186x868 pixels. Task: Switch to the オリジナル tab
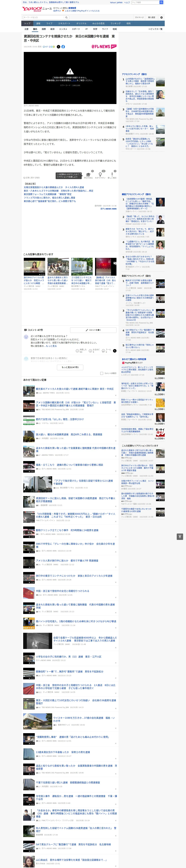81,24
